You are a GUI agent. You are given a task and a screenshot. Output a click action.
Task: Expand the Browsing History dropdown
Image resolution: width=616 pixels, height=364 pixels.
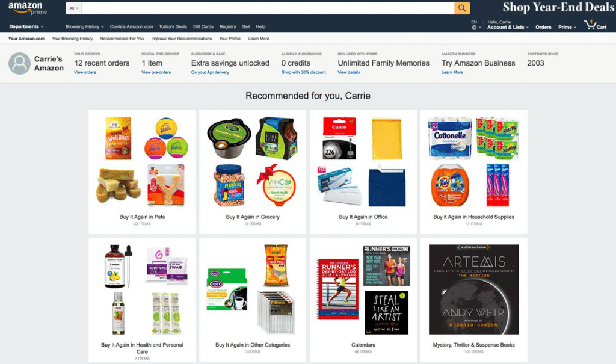[84, 26]
